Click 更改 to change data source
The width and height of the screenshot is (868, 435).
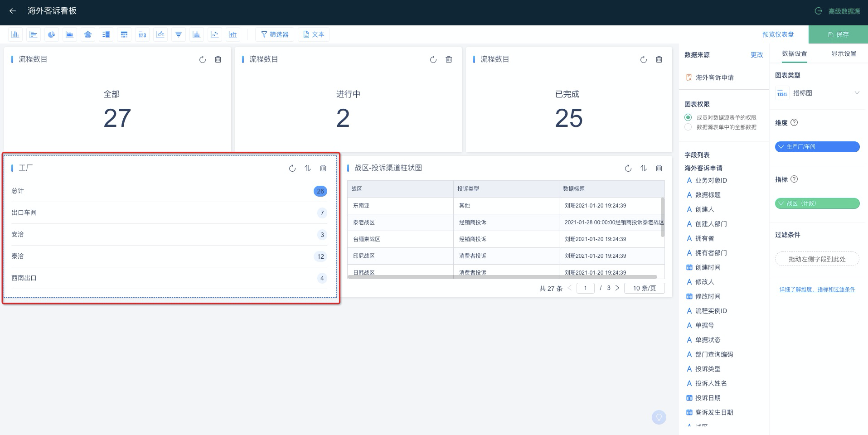(x=756, y=55)
